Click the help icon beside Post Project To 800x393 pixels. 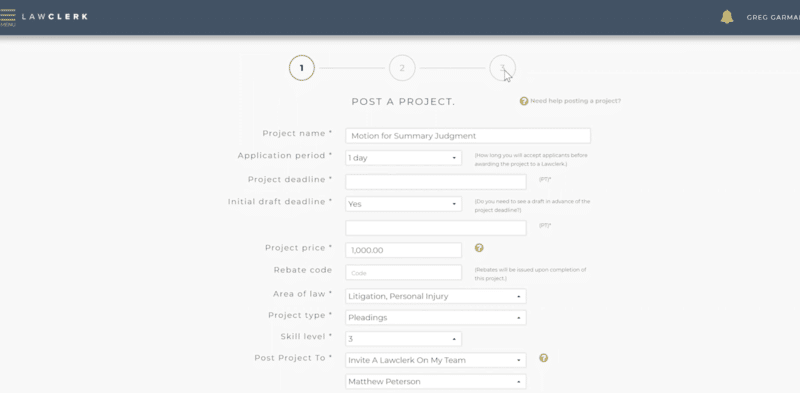[x=543, y=358]
